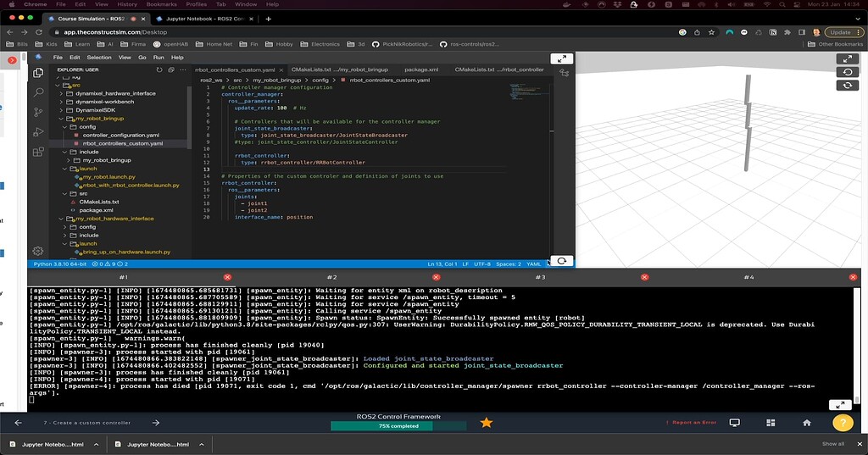
Task: Close terminal tab #2
Action: (x=437, y=277)
